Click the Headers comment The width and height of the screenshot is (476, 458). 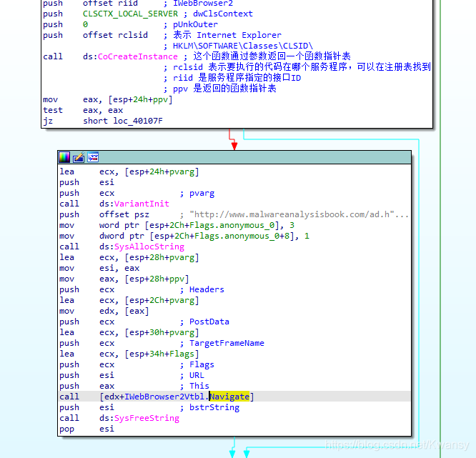pos(207,289)
